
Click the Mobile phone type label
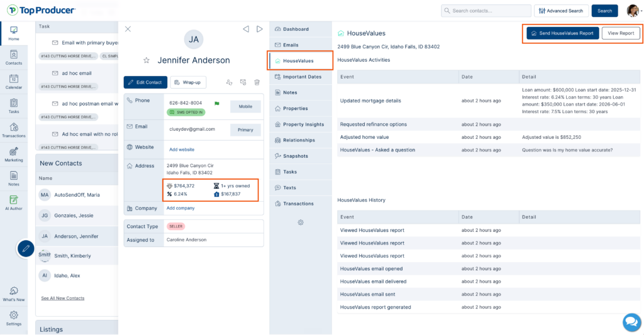[x=245, y=106]
